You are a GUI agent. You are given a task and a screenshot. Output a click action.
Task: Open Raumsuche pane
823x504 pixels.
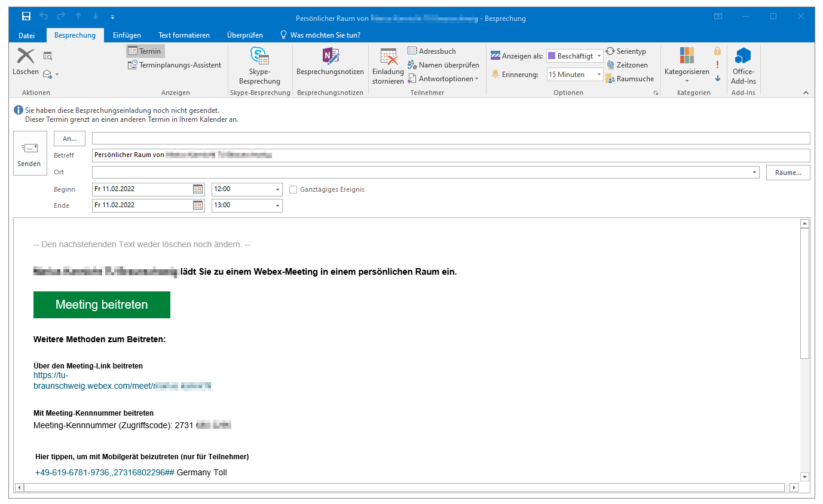(x=630, y=79)
